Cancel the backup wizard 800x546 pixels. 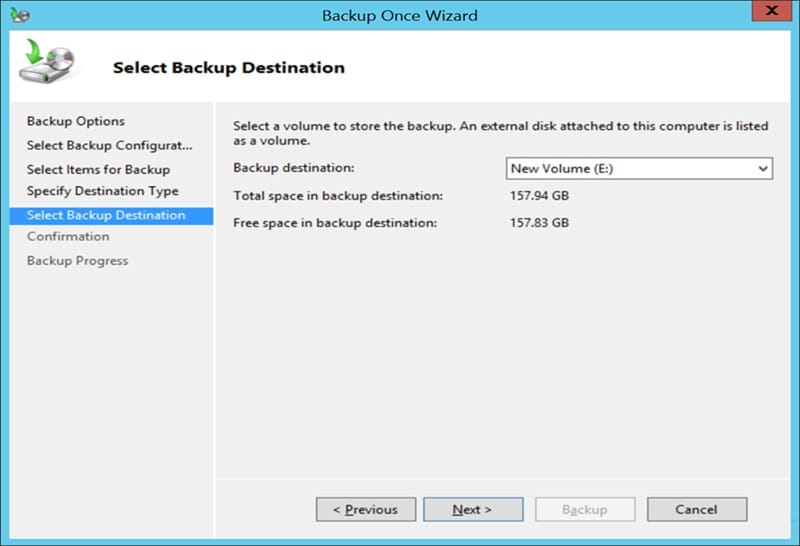697,509
